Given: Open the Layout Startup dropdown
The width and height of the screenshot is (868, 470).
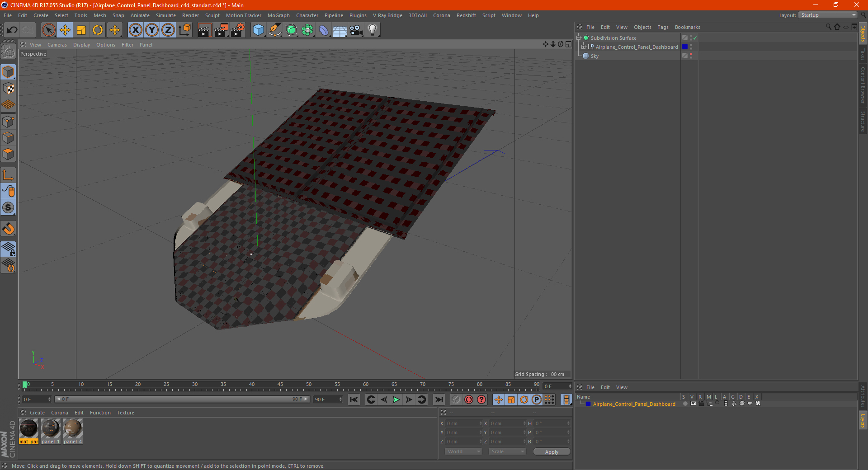Looking at the screenshot, I should tap(828, 15).
